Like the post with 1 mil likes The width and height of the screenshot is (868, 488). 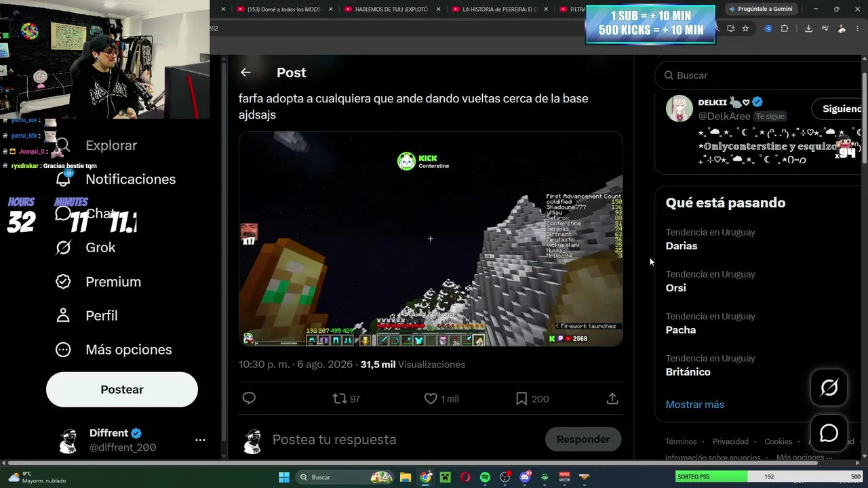[x=441, y=399]
